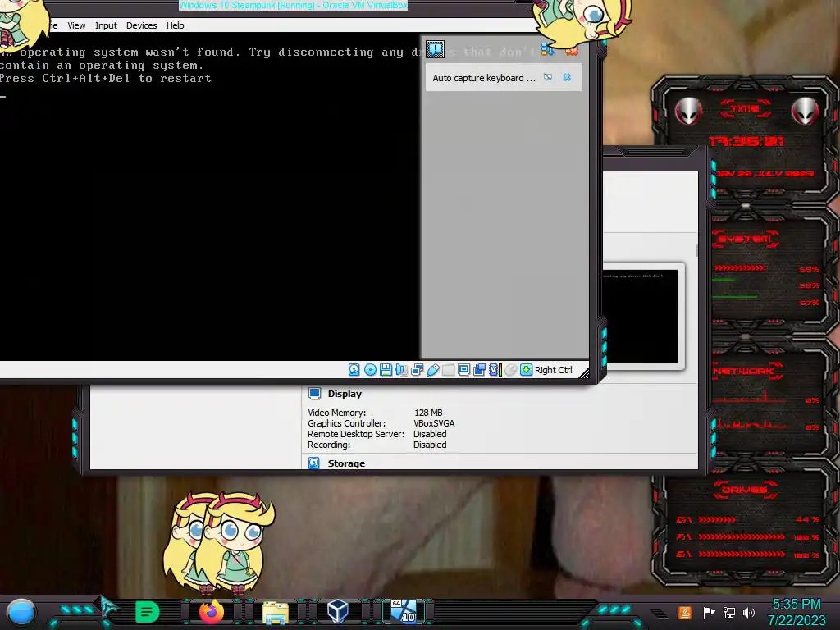Click the notification order toggle icon
This screenshot has height=630, width=840.
pyautogui.click(x=547, y=50)
